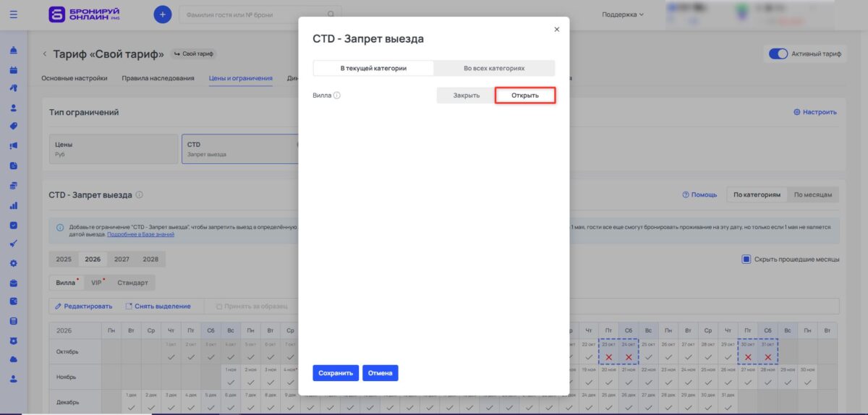Click the Свой тариф badge
The height and width of the screenshot is (415, 868).
pyautogui.click(x=193, y=54)
